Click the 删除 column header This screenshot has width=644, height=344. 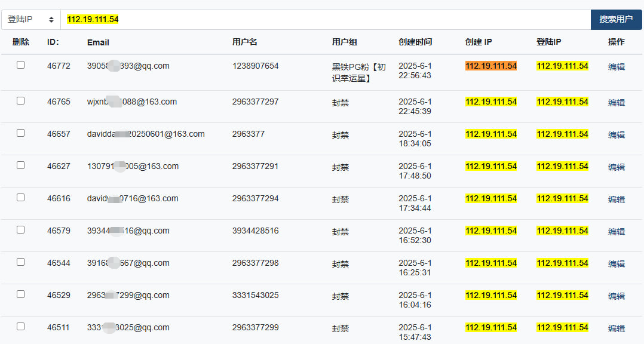tap(21, 42)
